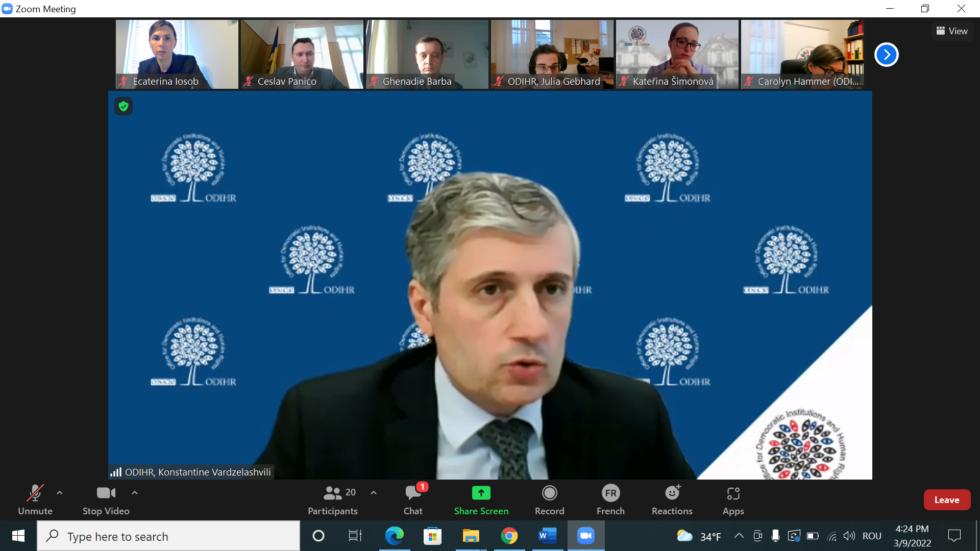Start recording the meeting

[x=550, y=500]
